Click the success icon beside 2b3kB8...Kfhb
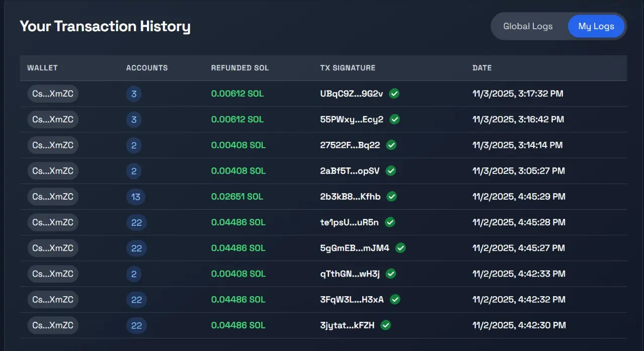 (x=391, y=196)
